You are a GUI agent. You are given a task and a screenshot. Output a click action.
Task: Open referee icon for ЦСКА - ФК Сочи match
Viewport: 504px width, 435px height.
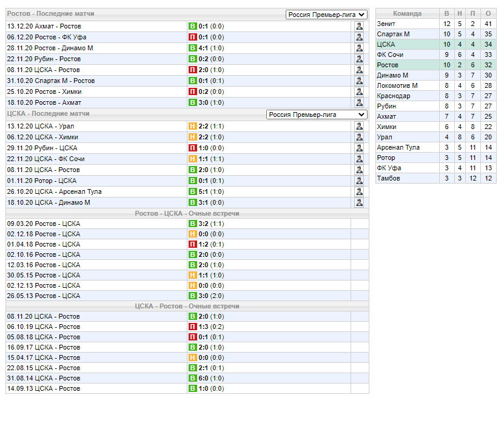(x=359, y=159)
